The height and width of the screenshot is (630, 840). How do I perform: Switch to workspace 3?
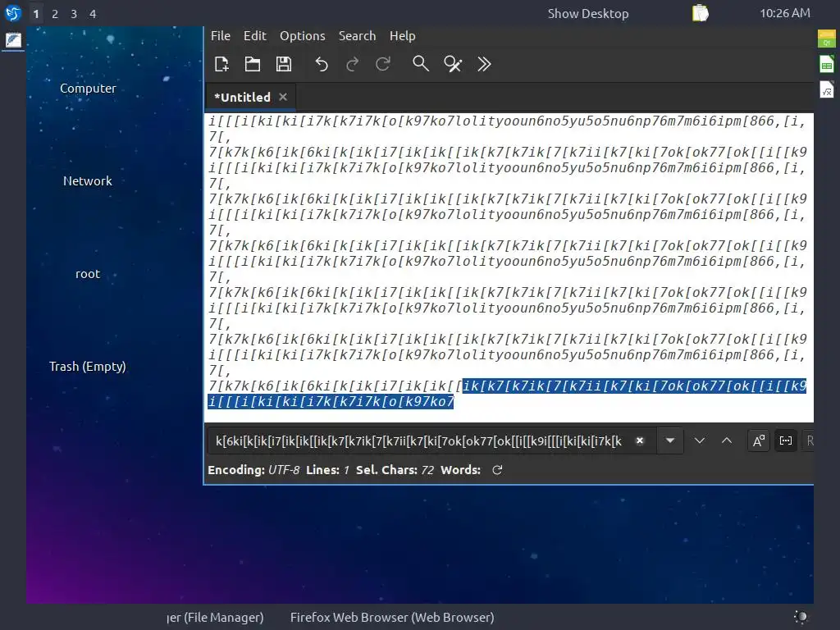pos(74,14)
